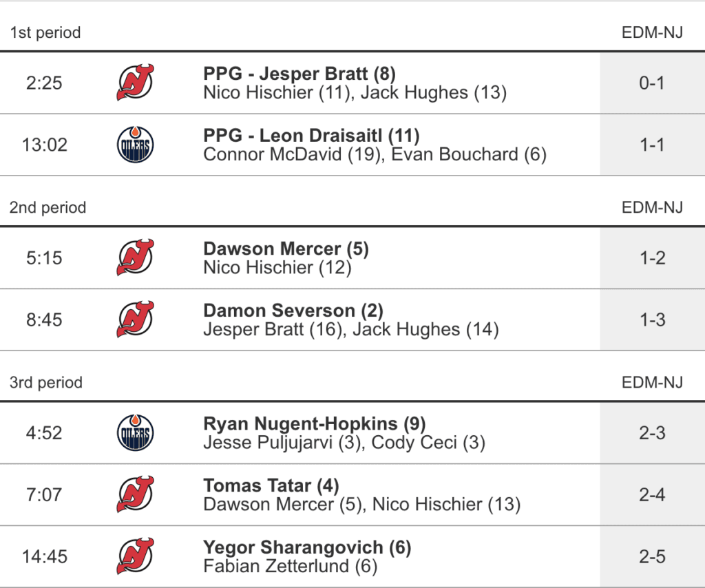Click Cody Ceci in the assists
The width and height of the screenshot is (705, 588).
(x=414, y=442)
